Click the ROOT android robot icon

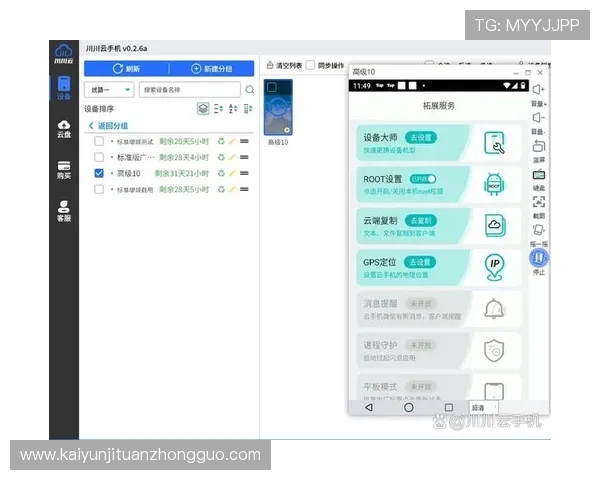(494, 184)
